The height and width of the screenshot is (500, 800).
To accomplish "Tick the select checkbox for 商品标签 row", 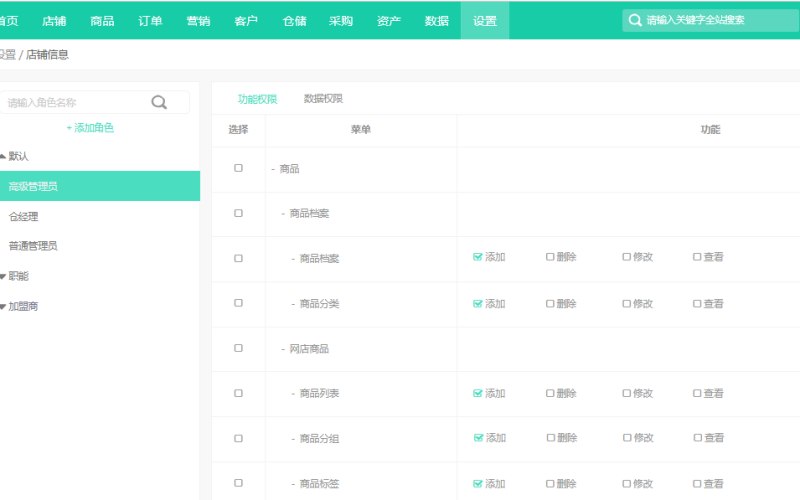I will [238, 483].
